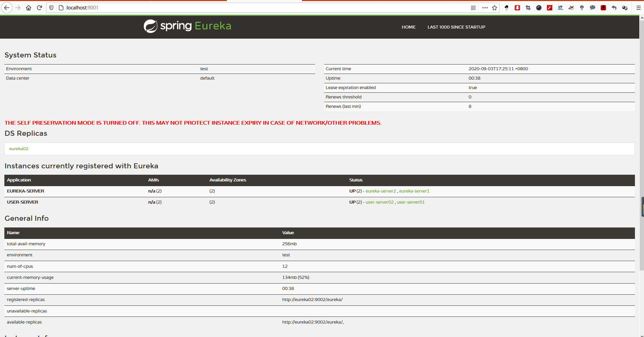Viewport: 644px width, 337px height.
Task: Open the crop screenshot extension icon
Action: click(528, 8)
